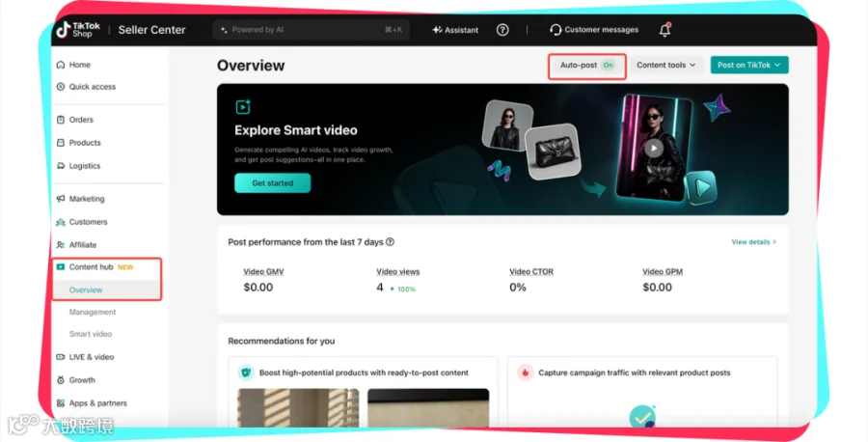The width and height of the screenshot is (868, 442).
Task: Click the Video GPM metric label
Action: tap(663, 272)
